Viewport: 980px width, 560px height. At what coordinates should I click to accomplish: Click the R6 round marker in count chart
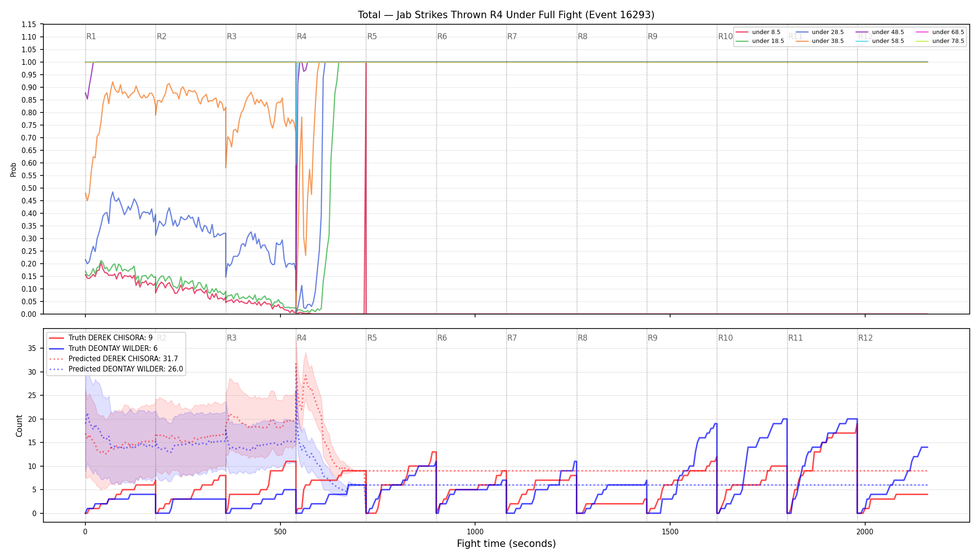442,338
